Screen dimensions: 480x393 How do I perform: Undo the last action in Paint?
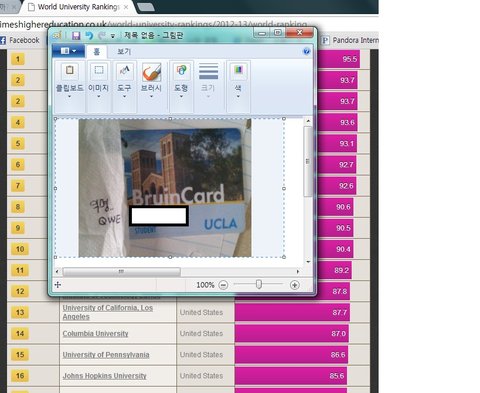coord(89,35)
